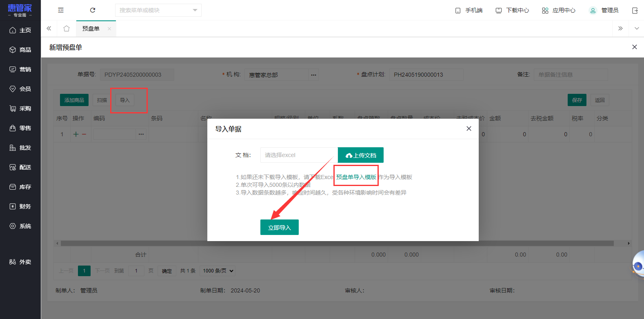Image resolution: width=644 pixels, height=319 pixels.
Task: Switch to the 预盘单 tab
Action: click(91, 29)
